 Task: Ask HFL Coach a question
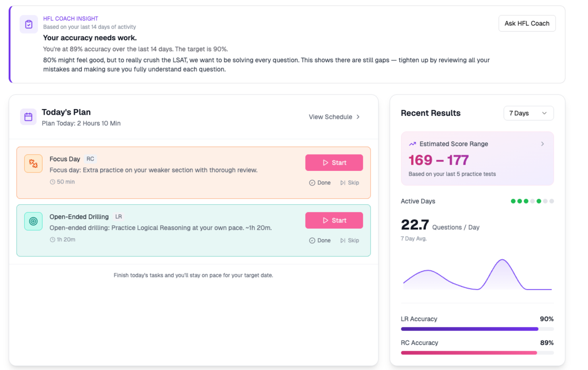click(527, 23)
